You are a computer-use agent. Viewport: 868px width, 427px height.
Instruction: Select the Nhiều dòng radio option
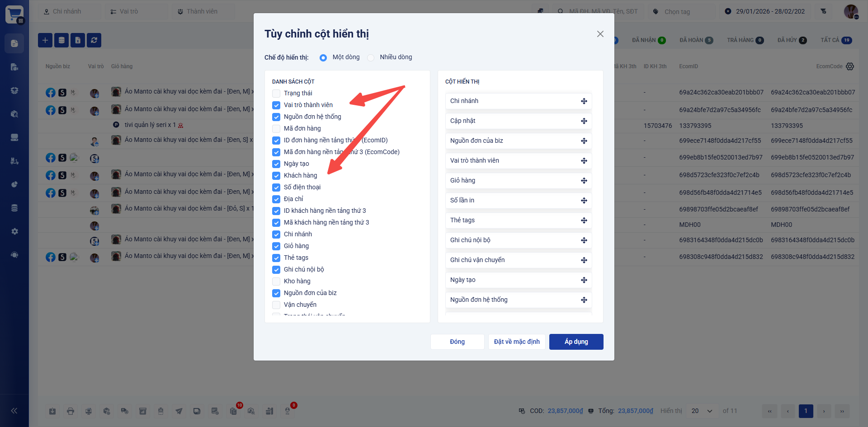[371, 57]
